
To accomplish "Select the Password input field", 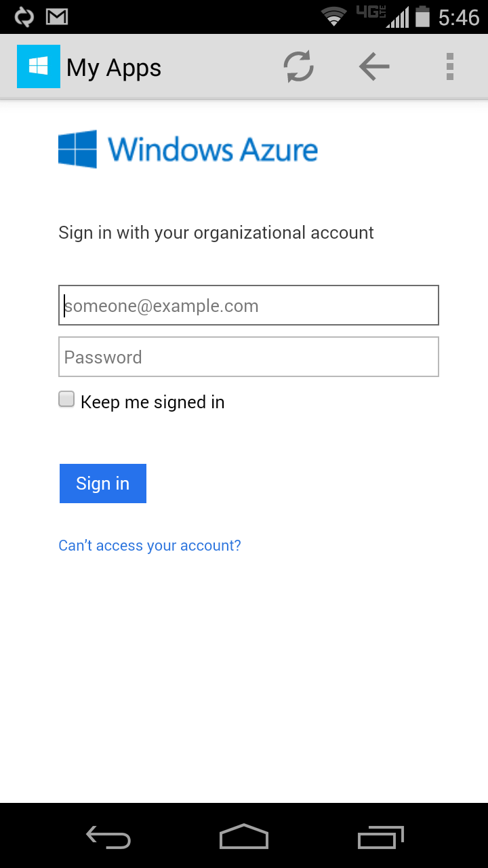I will (249, 357).
